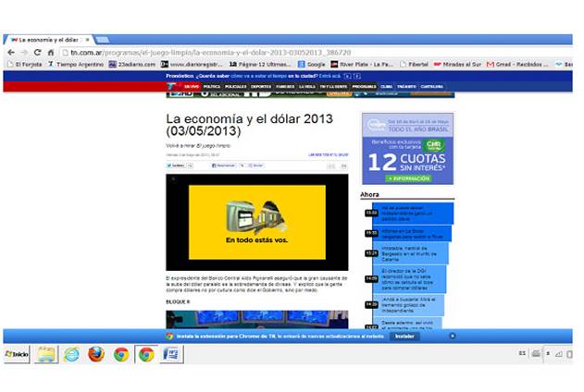The image size is (584, 392).
Task: Select the DEPORTES section in site menu
Action: pos(260,86)
